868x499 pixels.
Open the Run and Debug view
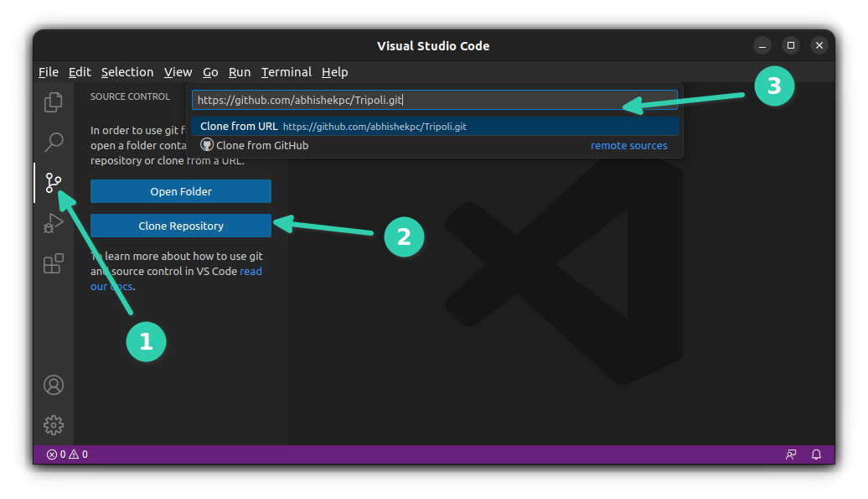click(x=53, y=222)
